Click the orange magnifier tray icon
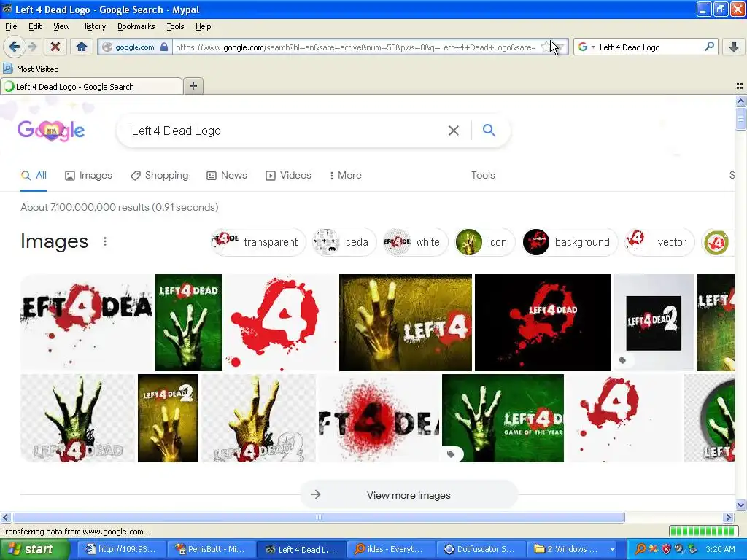The height and width of the screenshot is (560, 747). 640,550
